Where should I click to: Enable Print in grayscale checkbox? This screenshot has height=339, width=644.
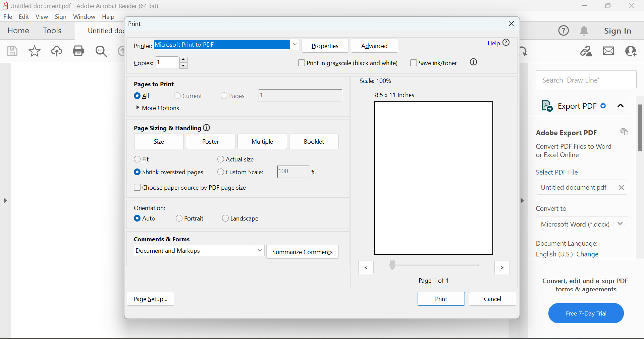click(302, 63)
